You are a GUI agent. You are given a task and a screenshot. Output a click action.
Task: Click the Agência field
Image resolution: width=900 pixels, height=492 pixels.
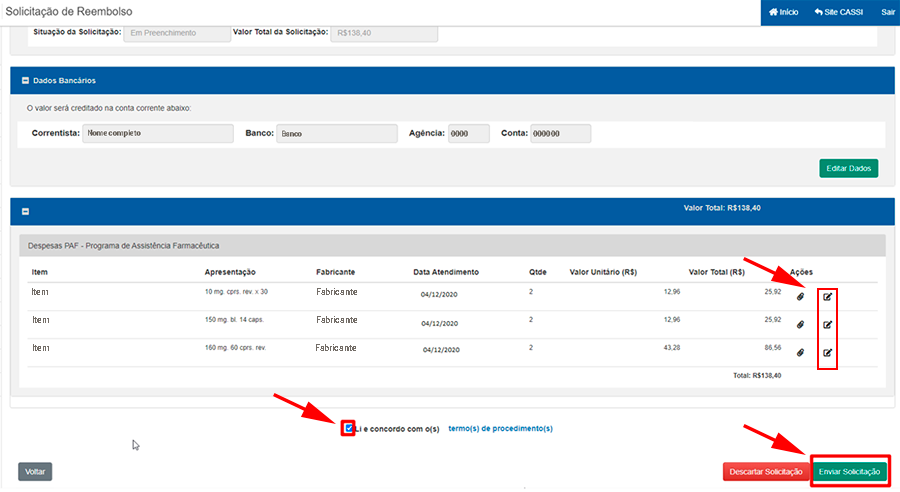[x=469, y=133]
